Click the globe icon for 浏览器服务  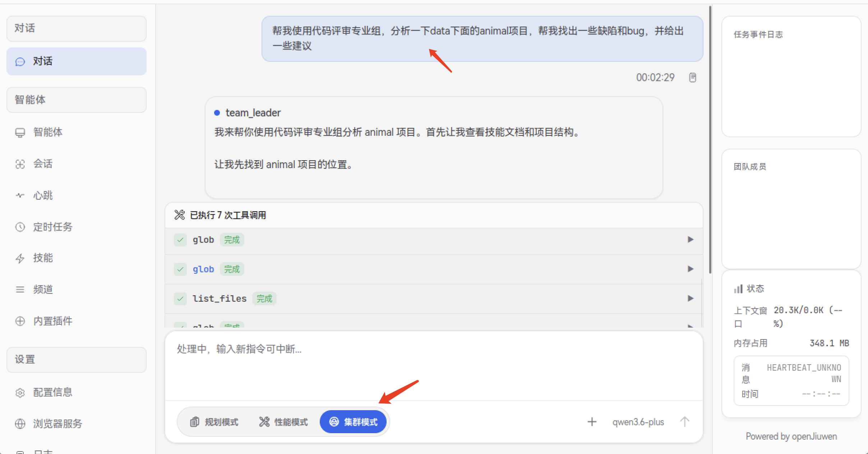pos(20,424)
